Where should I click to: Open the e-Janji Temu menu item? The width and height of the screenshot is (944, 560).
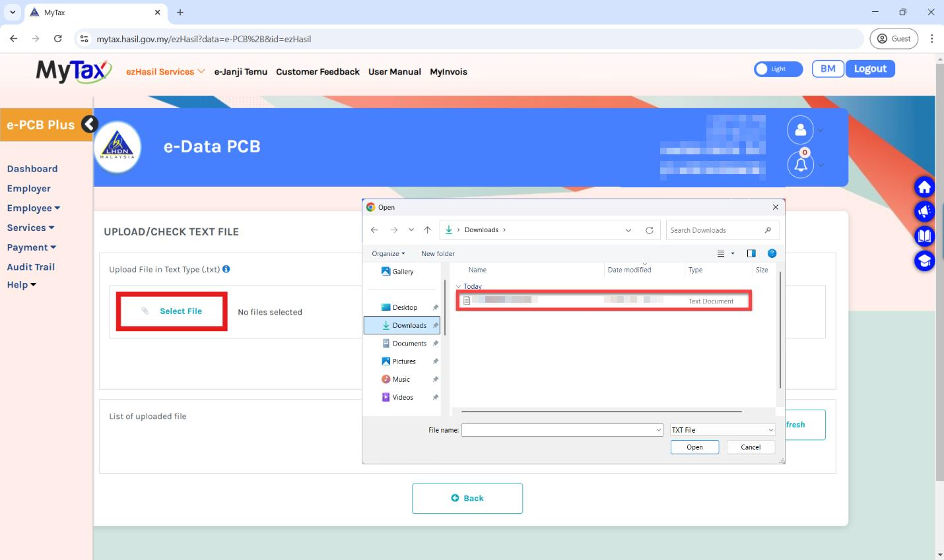(x=240, y=72)
